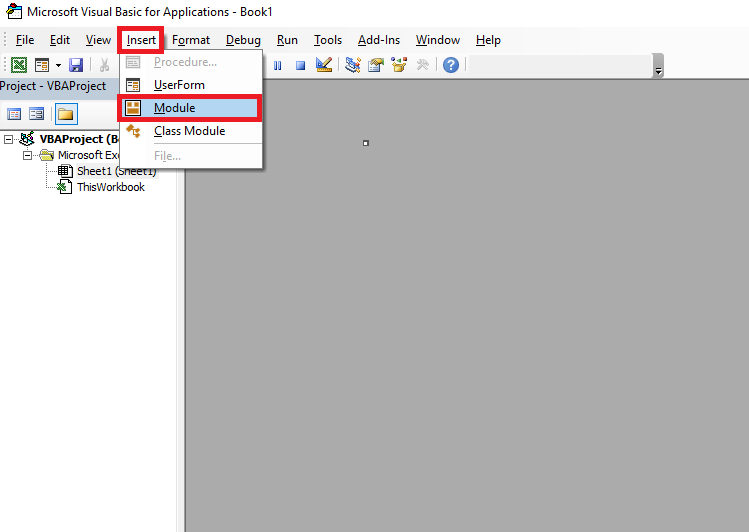This screenshot has height=532, width=749.
Task: Choose UserForm from Insert menu
Action: 191,85
